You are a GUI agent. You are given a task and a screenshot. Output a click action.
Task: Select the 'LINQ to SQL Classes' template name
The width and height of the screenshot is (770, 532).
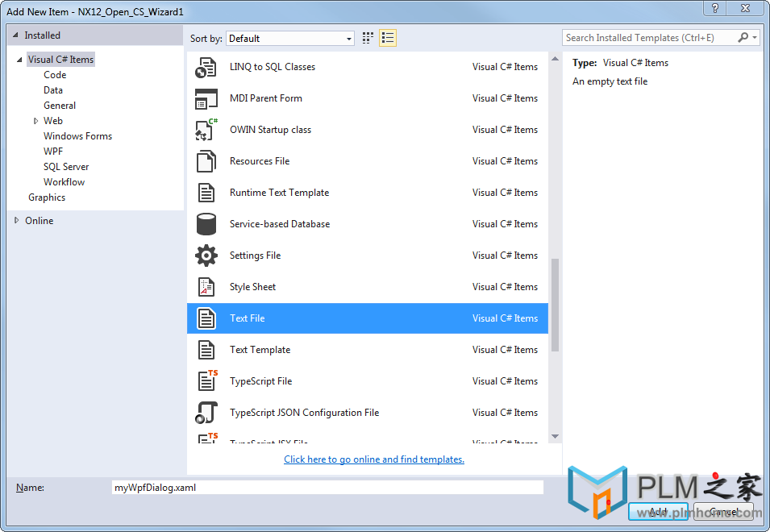pos(273,67)
